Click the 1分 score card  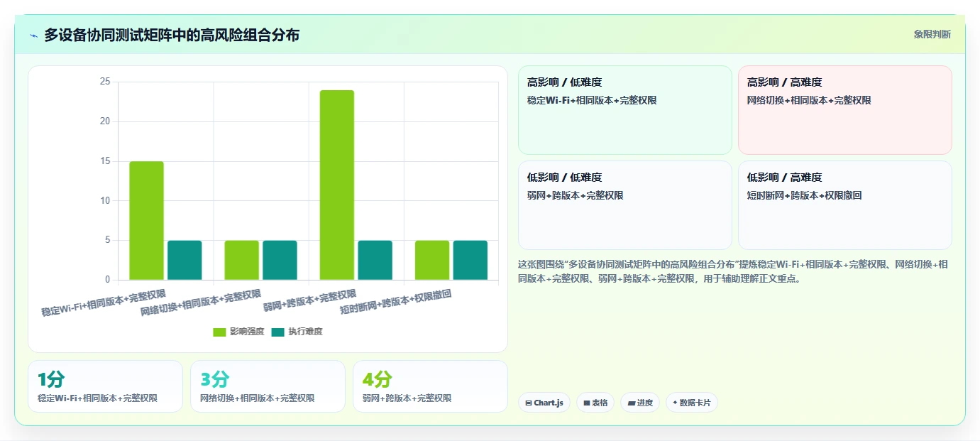(106, 386)
